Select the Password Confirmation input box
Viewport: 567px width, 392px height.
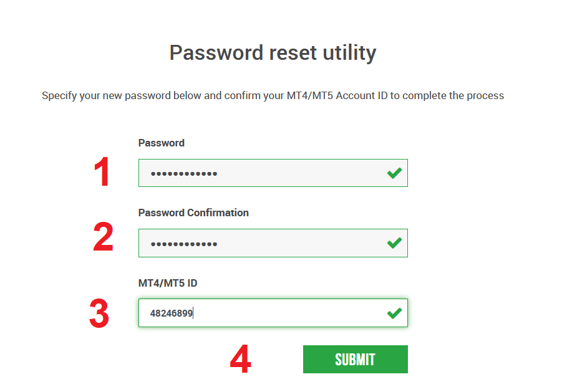pos(262,242)
